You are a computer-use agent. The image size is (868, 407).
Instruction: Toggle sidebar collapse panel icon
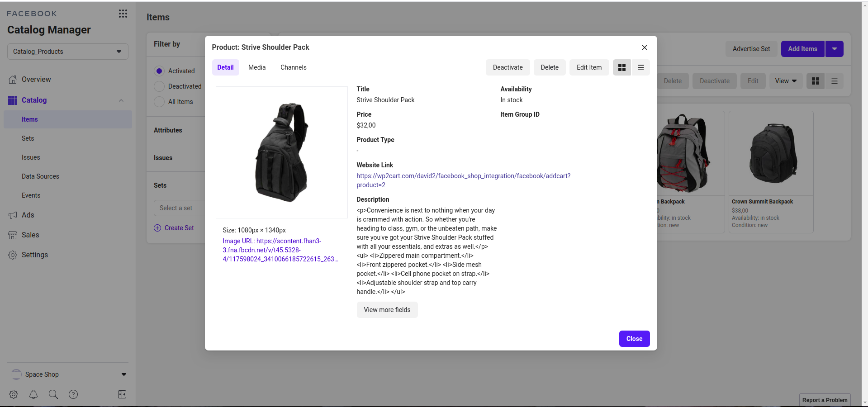coord(122,394)
